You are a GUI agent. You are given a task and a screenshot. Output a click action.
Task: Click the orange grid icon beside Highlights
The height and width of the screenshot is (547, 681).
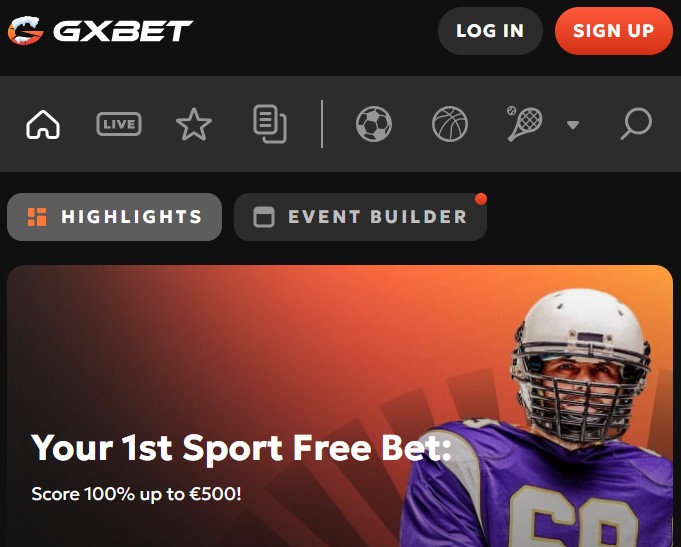point(37,217)
